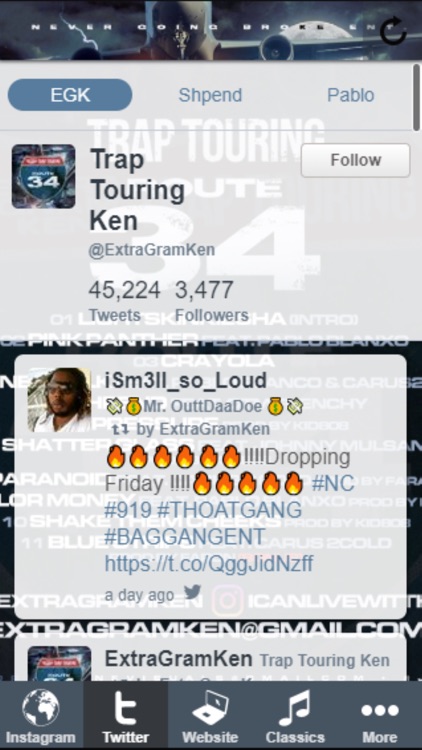422x750 pixels.
Task: Switch to the Pablo tab
Action: (351, 95)
